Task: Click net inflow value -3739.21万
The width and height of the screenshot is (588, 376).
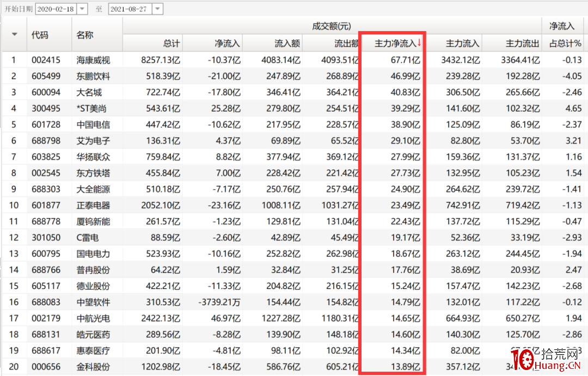Action: [x=219, y=302]
